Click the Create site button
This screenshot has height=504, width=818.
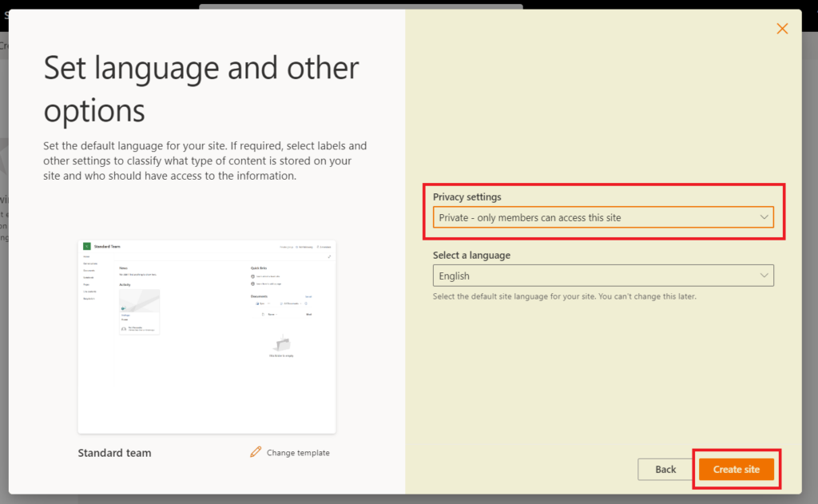coord(735,470)
